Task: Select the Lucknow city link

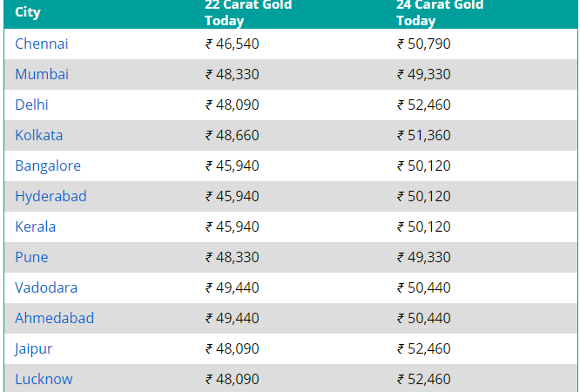Action: point(44,379)
